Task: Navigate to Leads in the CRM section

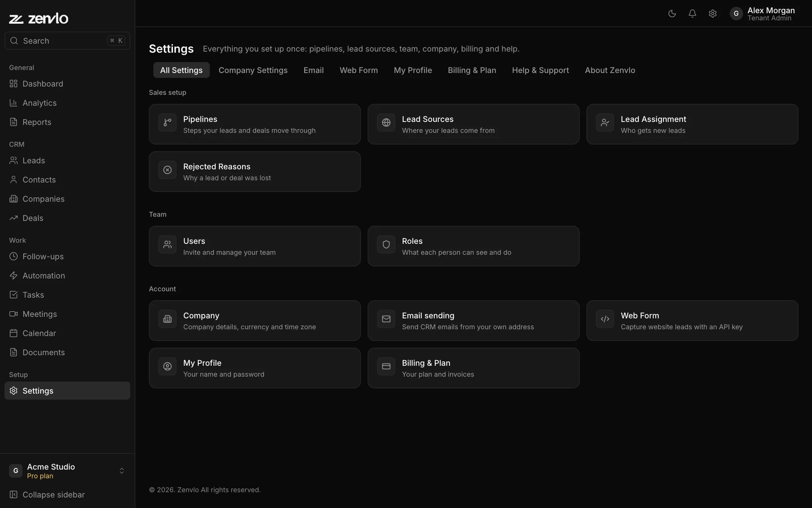Action: pyautogui.click(x=67, y=160)
